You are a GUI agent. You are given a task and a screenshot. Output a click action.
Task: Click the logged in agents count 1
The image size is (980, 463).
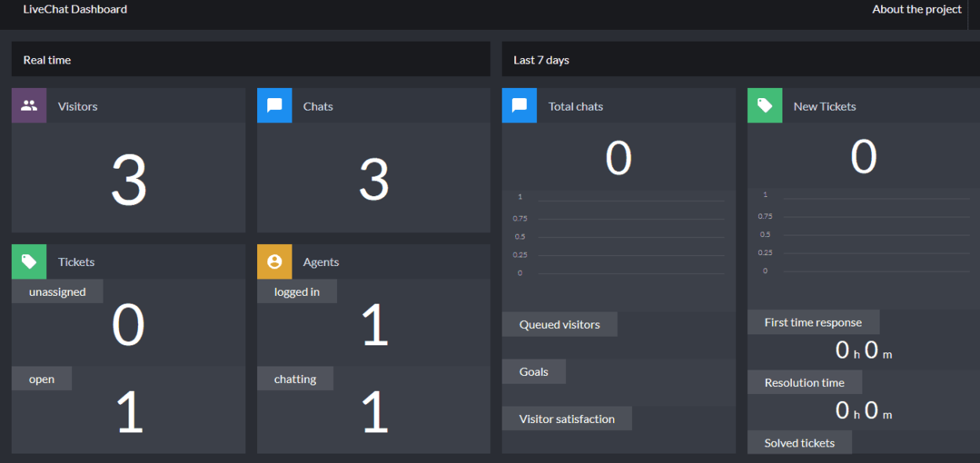tap(376, 325)
